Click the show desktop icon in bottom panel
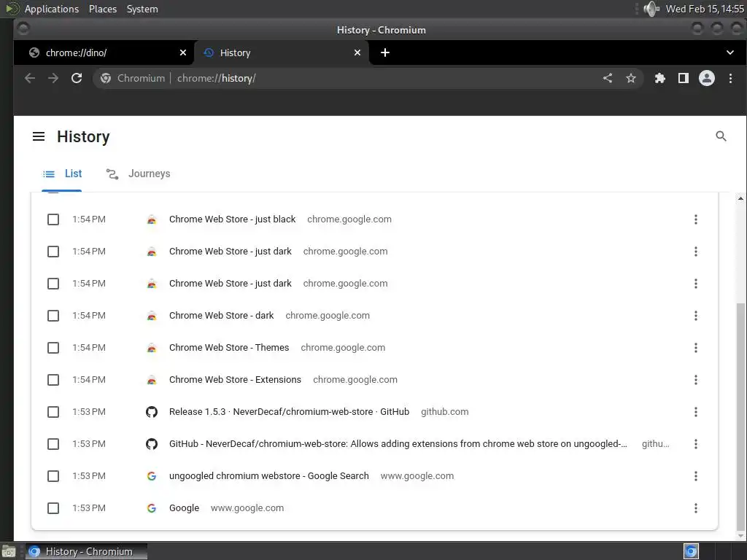This screenshot has height=560, width=747. click(8, 551)
